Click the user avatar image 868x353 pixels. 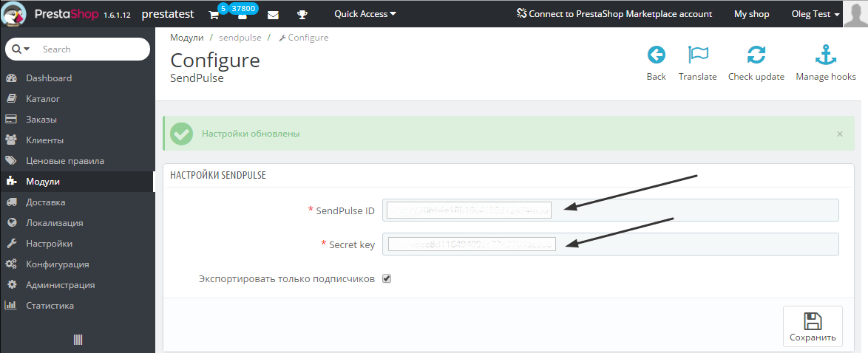[x=855, y=13]
